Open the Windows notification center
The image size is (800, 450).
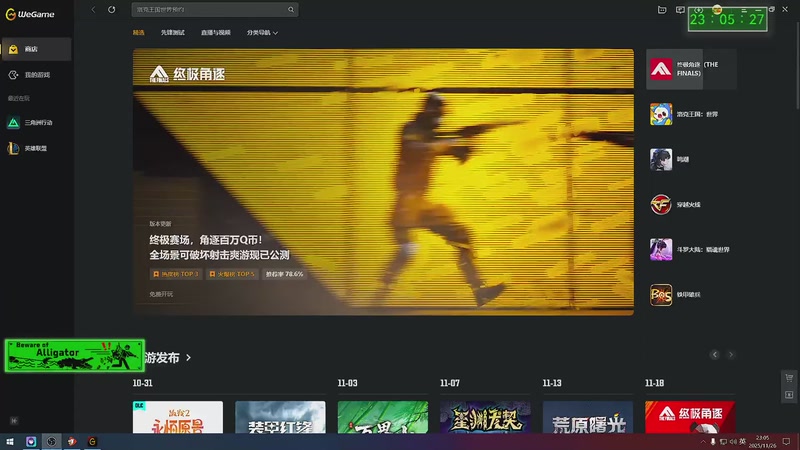[786, 442]
